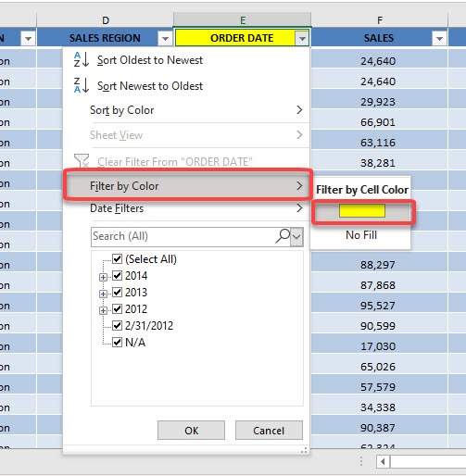Screen dimensions: 466x476
Task: Click the SALES REGION header cell
Action: (105, 38)
